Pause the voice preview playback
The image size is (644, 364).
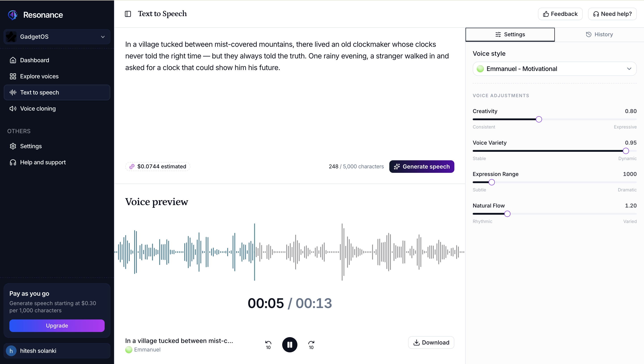coord(290,345)
